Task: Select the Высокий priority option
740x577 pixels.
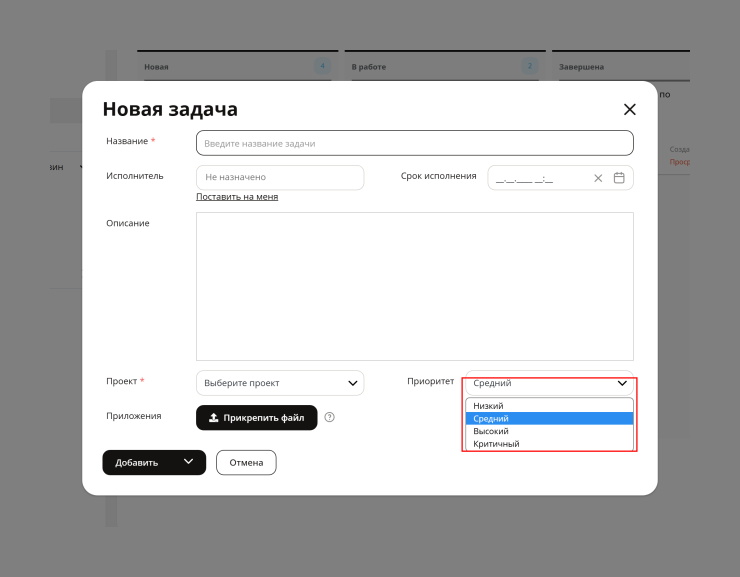Action: [549, 431]
